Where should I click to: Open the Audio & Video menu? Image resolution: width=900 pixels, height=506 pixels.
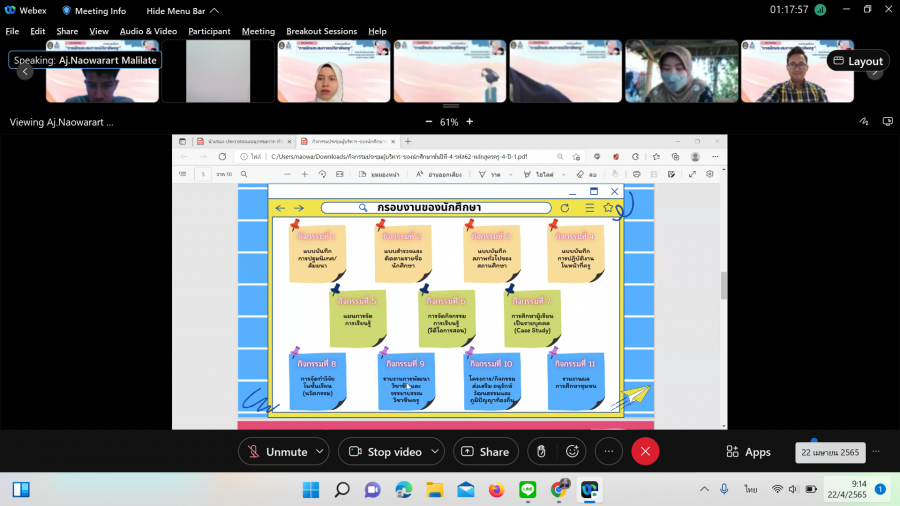pyautogui.click(x=148, y=31)
